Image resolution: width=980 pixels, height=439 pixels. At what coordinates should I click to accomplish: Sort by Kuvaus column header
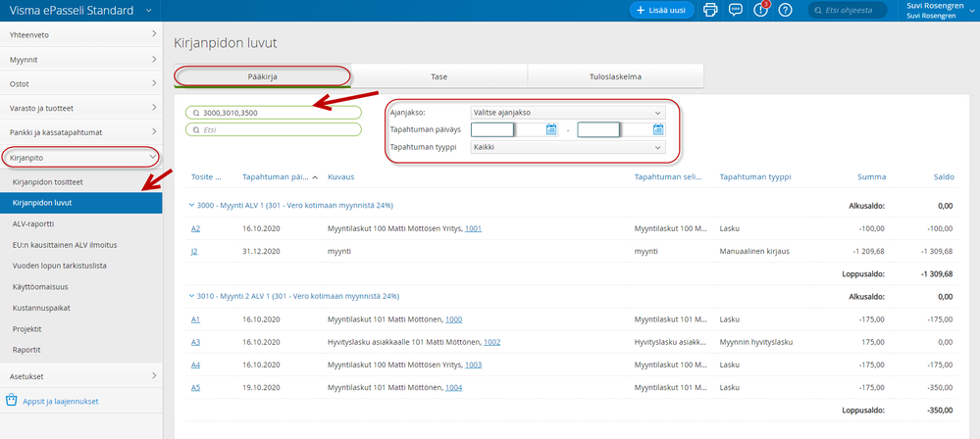(x=341, y=176)
